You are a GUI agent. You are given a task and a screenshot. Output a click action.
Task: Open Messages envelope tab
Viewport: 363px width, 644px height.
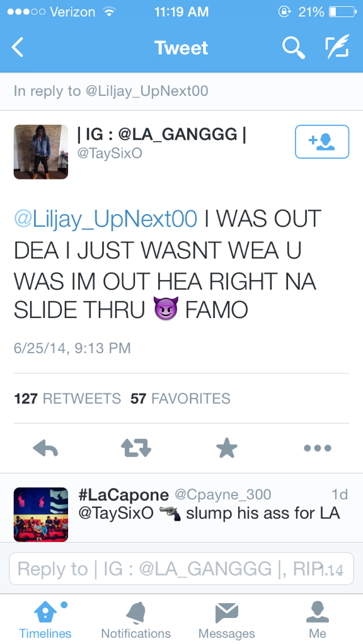[x=227, y=620]
